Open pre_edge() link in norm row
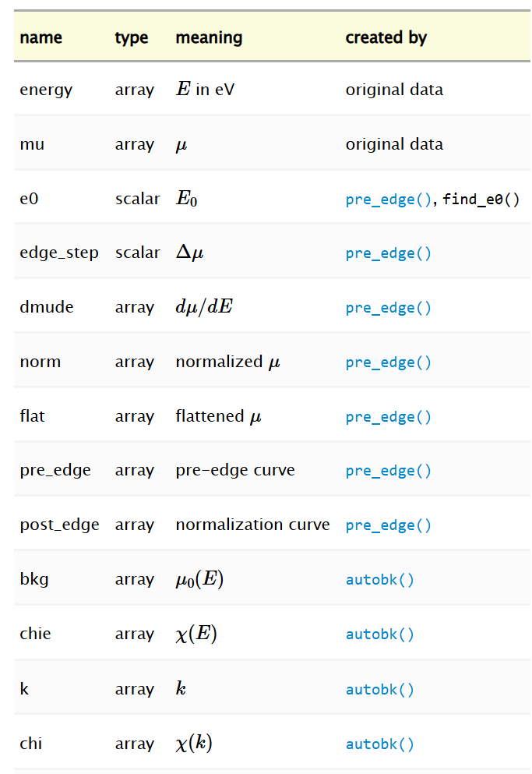 point(389,362)
